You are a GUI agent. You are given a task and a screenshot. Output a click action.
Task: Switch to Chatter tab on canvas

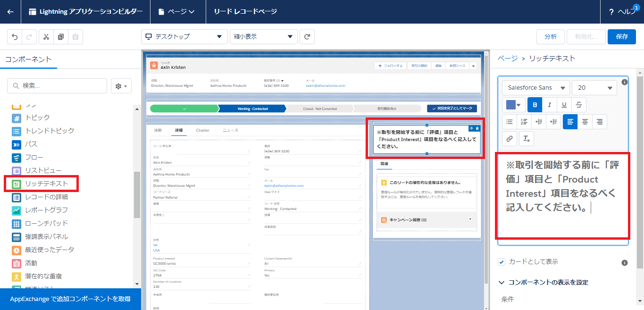[x=203, y=130]
